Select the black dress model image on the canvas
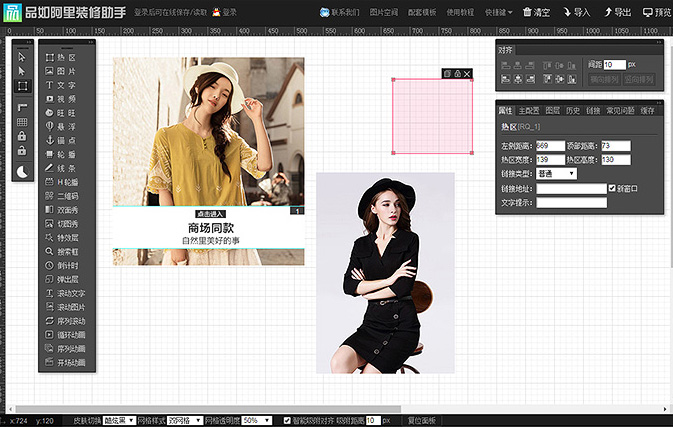673x427 pixels. 385,273
